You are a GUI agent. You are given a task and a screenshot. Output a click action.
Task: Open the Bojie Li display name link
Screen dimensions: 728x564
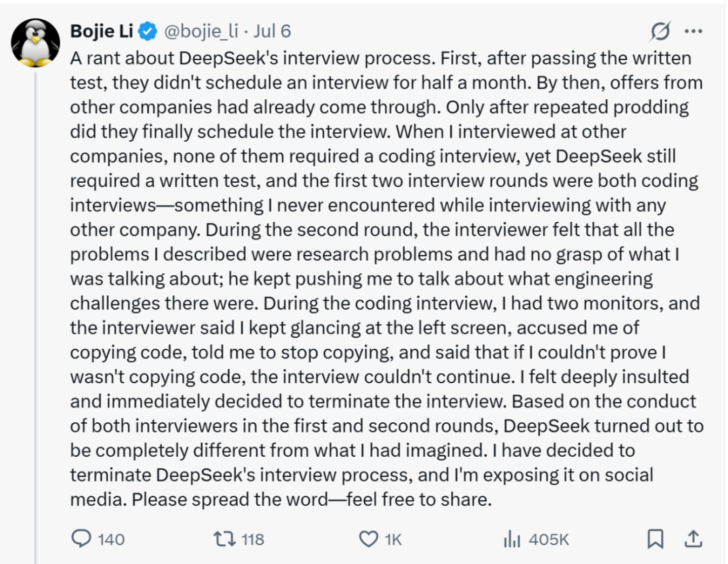102,31
